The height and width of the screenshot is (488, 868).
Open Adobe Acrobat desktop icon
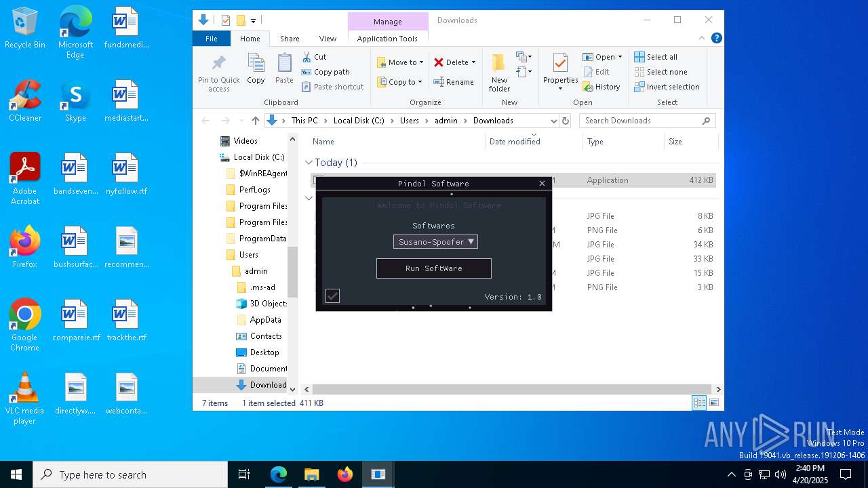pos(25,179)
